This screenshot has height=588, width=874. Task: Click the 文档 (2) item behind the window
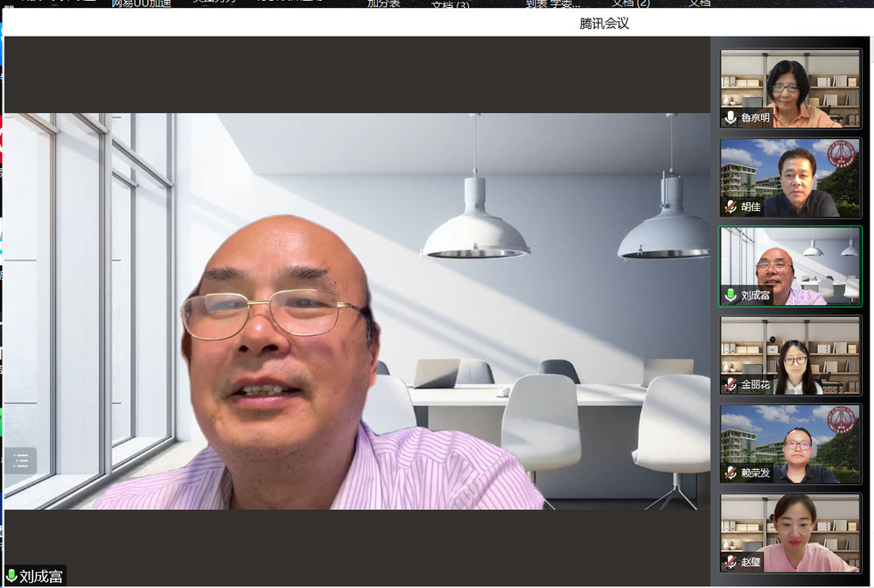point(630,3)
